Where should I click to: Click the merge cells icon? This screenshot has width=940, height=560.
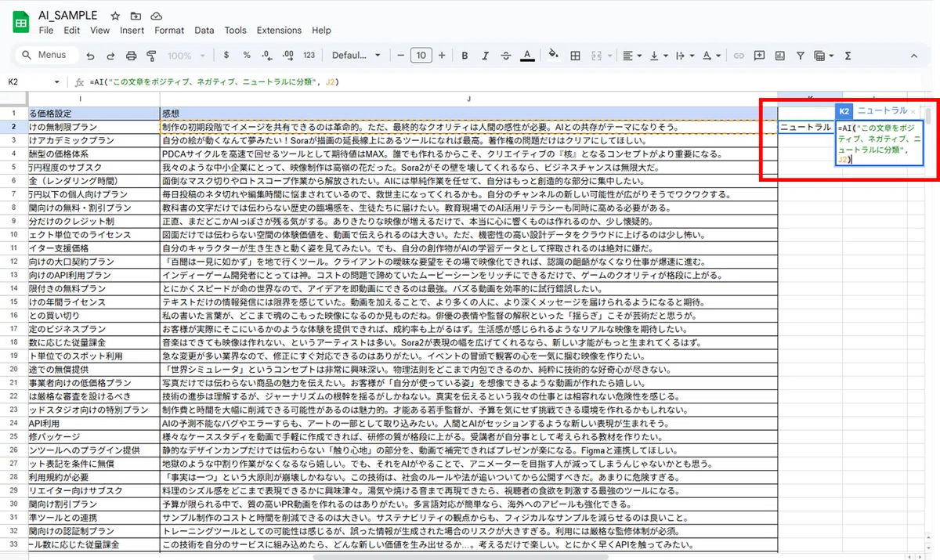(596, 56)
